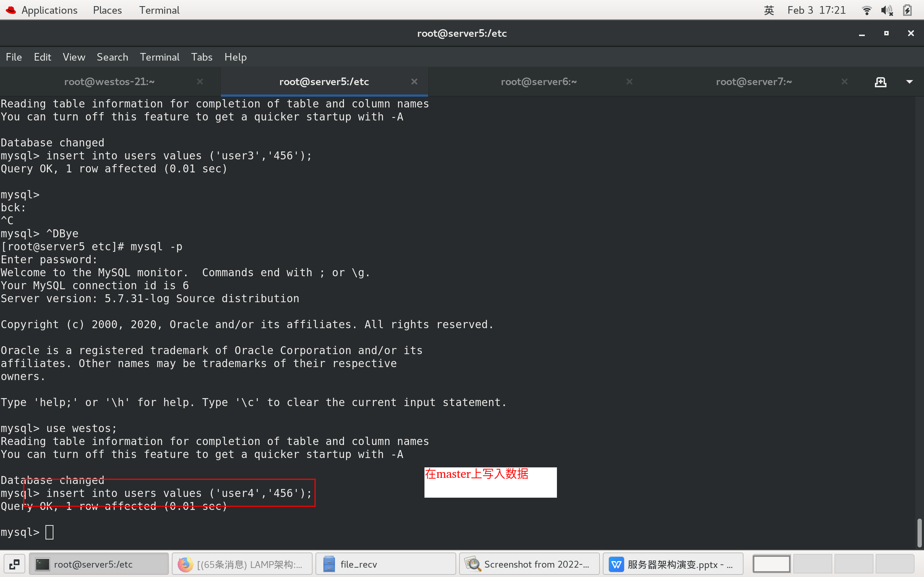Click the Red Hat Applications icon
Viewport: 924px width, 577px height.
coord(10,10)
